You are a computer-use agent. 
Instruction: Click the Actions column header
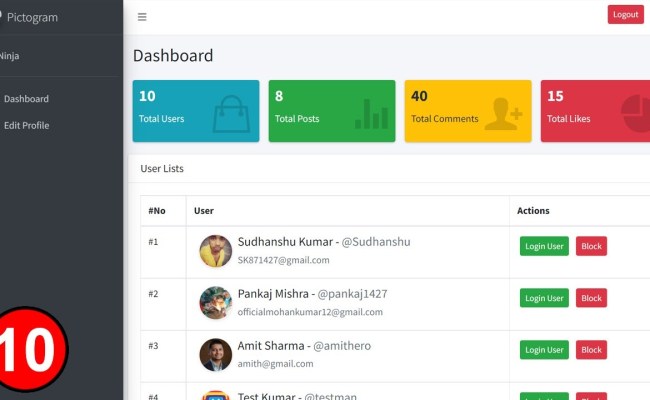point(533,211)
